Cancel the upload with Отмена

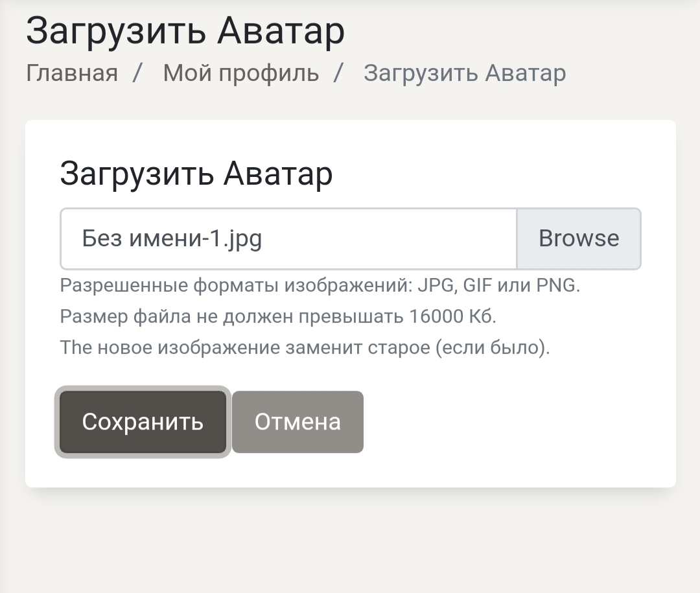tap(297, 422)
